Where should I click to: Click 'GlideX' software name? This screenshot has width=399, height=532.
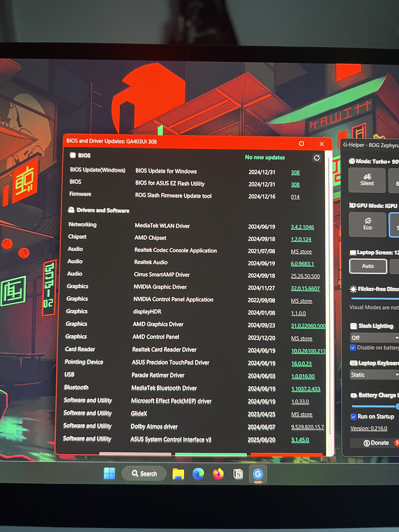point(139,413)
